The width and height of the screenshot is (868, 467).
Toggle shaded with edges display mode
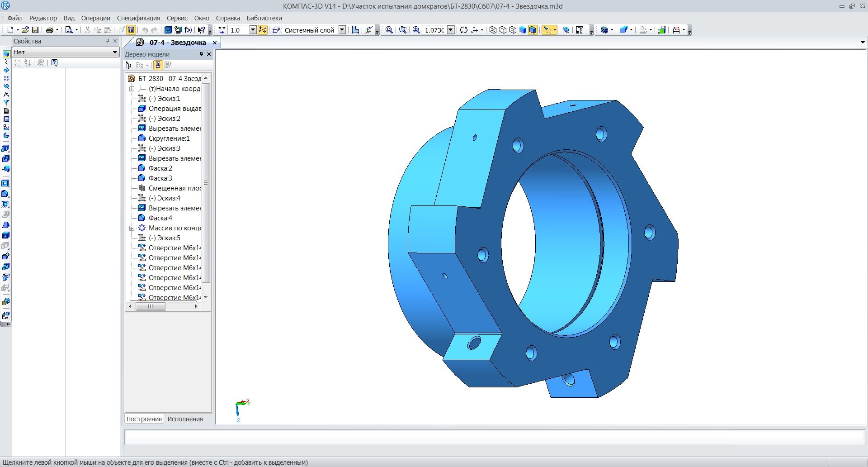tap(533, 30)
